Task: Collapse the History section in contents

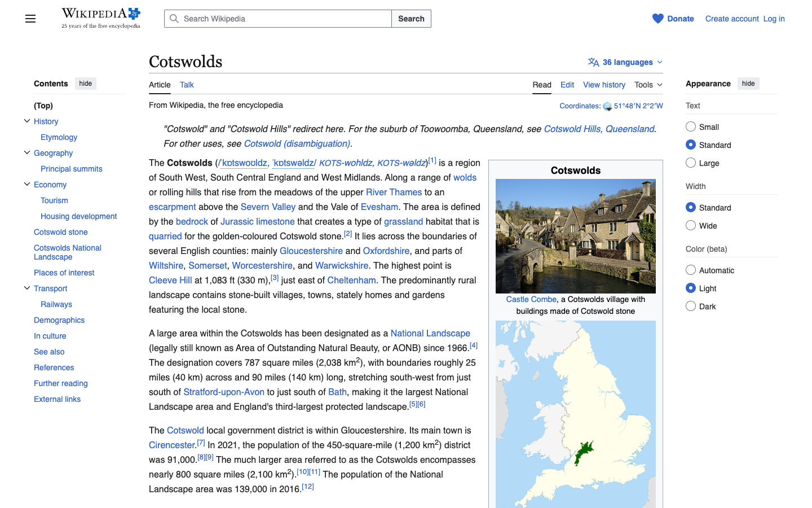Action: click(27, 121)
